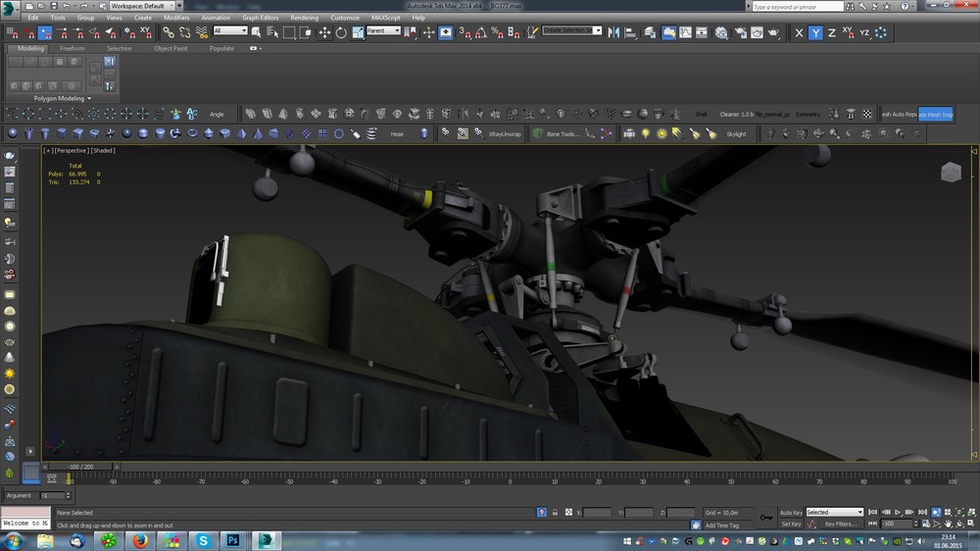Restrict transform to the X axis
Screen dimensions: 980x551
(799, 32)
